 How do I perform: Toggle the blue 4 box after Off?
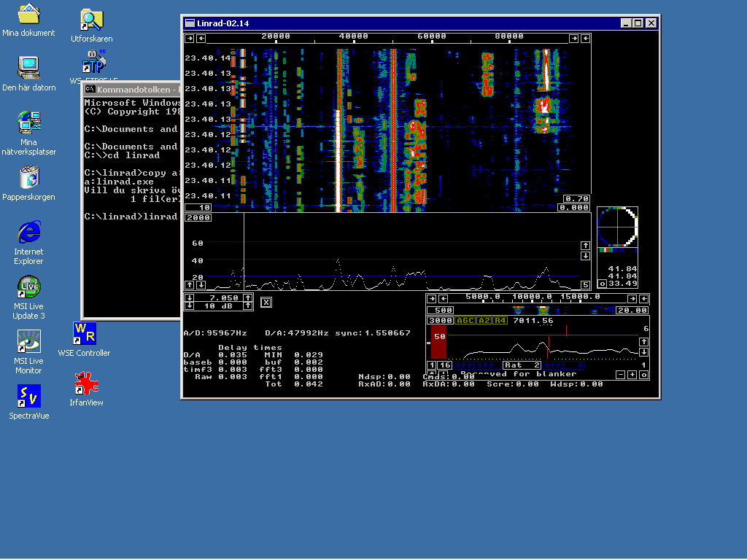point(575,365)
